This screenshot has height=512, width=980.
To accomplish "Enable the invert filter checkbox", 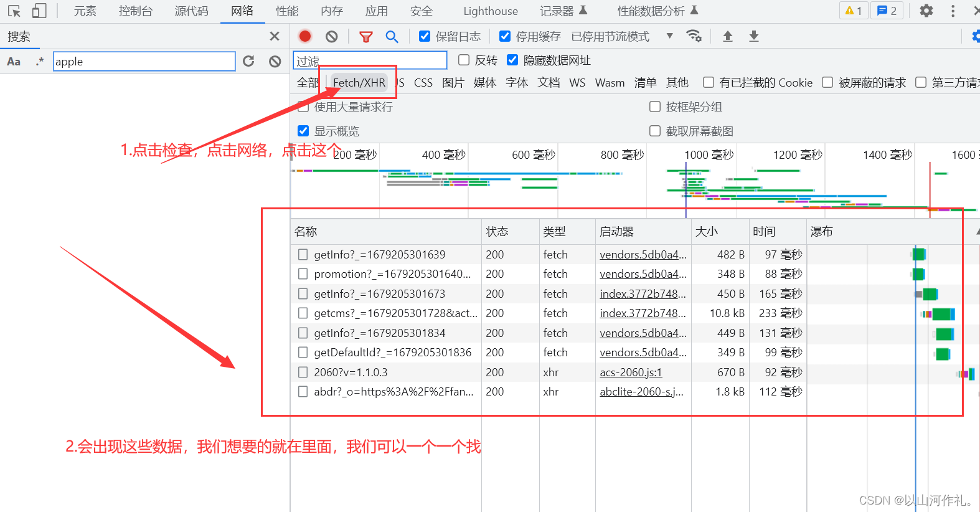I will tap(464, 60).
